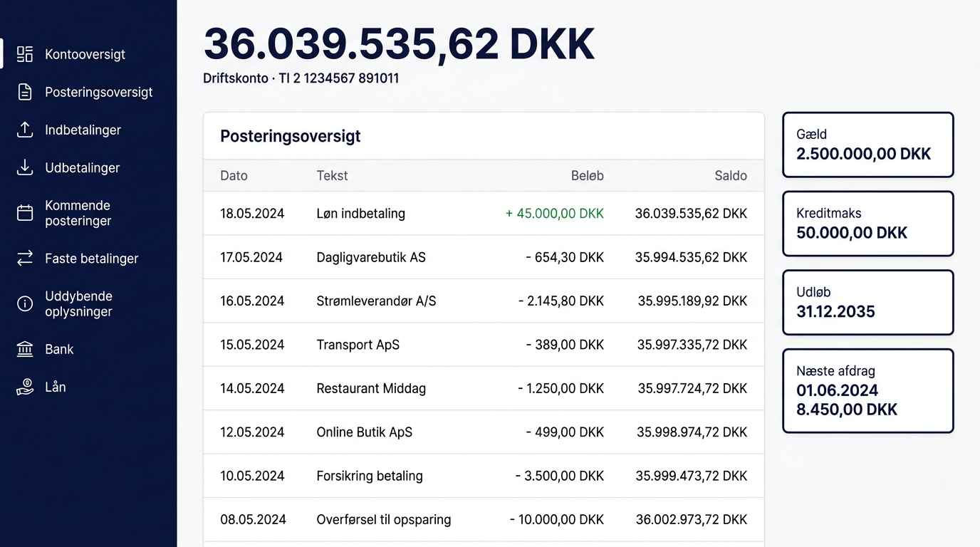The width and height of the screenshot is (980, 547).
Task: Click the - 389,00 DKK amount
Action: (x=565, y=345)
